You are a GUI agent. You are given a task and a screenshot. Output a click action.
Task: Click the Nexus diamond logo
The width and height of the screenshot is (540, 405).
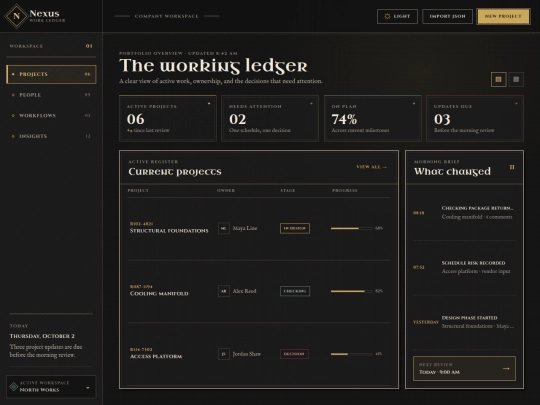coord(16,16)
